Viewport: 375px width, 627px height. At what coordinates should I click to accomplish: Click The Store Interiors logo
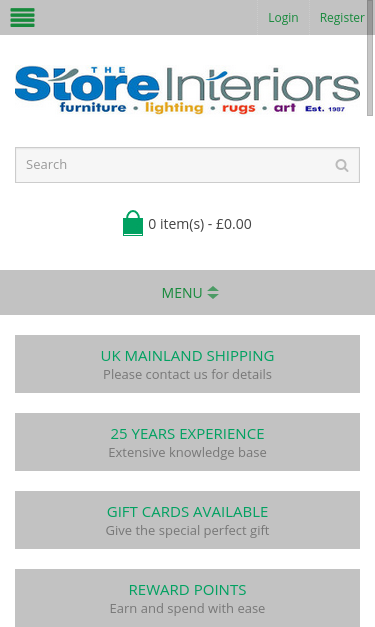coord(188,90)
